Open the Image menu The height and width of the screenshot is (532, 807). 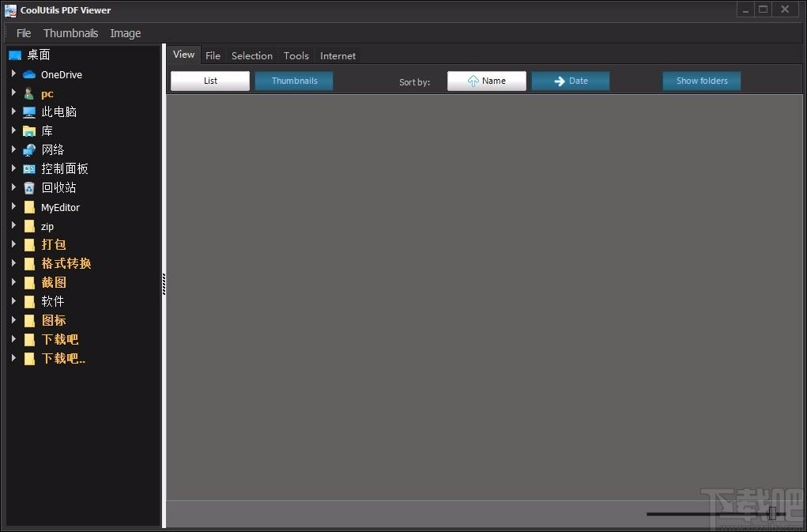(125, 33)
